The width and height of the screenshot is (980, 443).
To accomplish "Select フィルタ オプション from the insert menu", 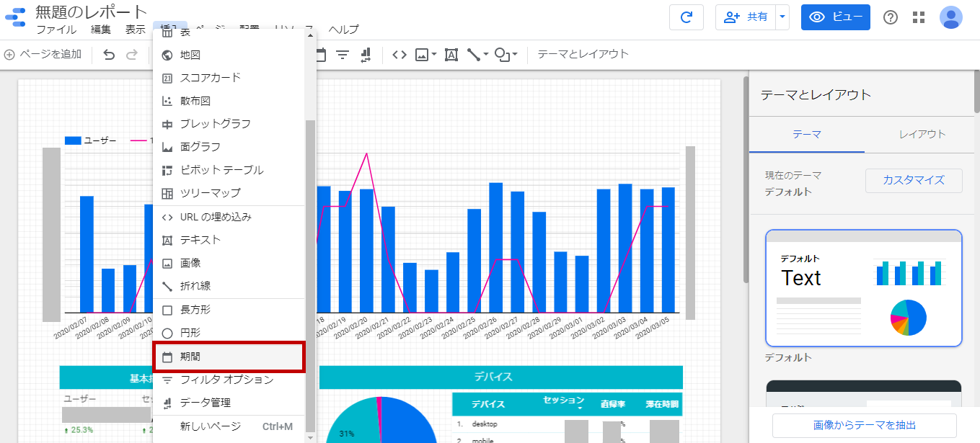I will coord(229,380).
